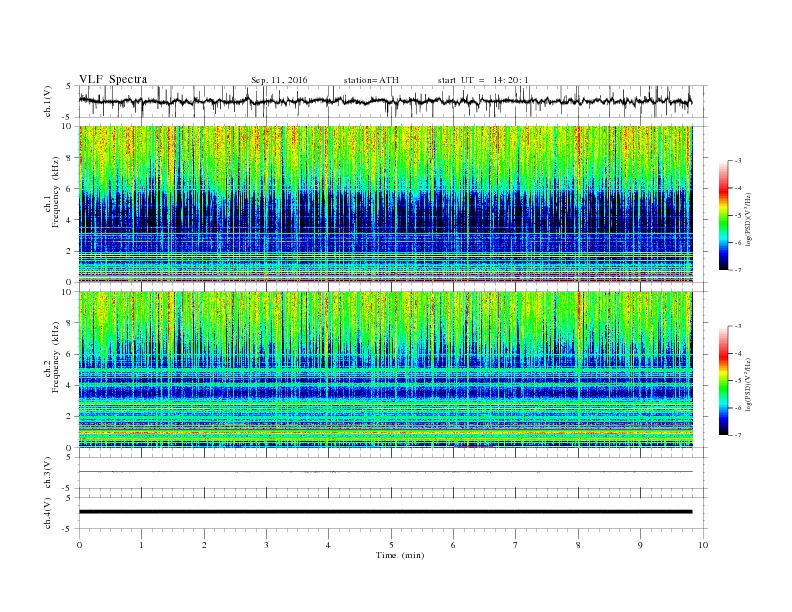Click the ch.2 spectrogram color scale bar

point(723,381)
